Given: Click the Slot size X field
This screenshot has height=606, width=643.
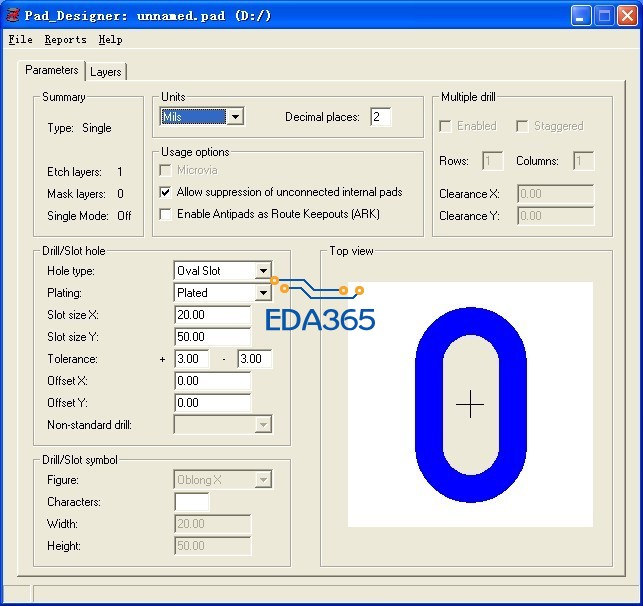Looking at the screenshot, I should 212,315.
